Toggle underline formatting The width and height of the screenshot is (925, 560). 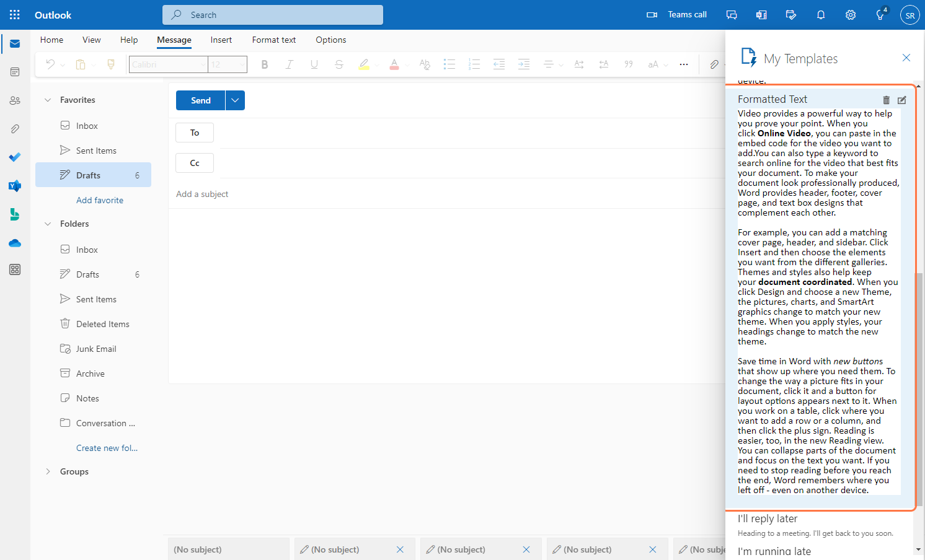click(x=314, y=64)
